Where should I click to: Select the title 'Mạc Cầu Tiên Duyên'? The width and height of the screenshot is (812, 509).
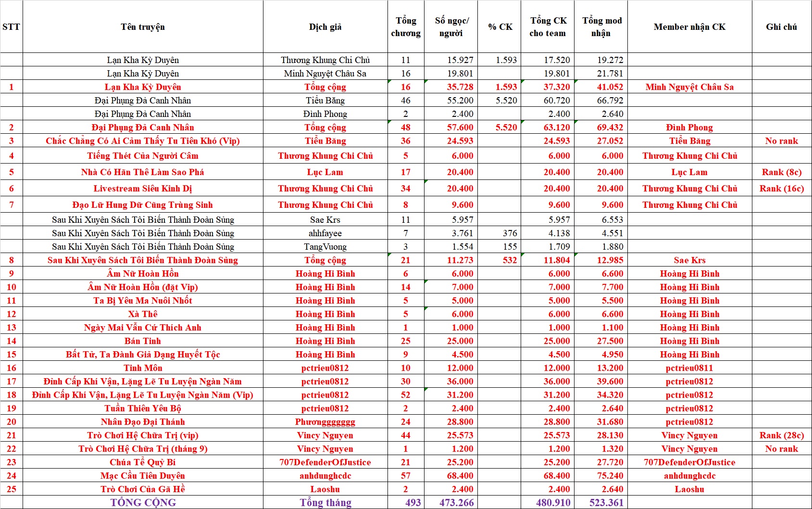point(143,476)
